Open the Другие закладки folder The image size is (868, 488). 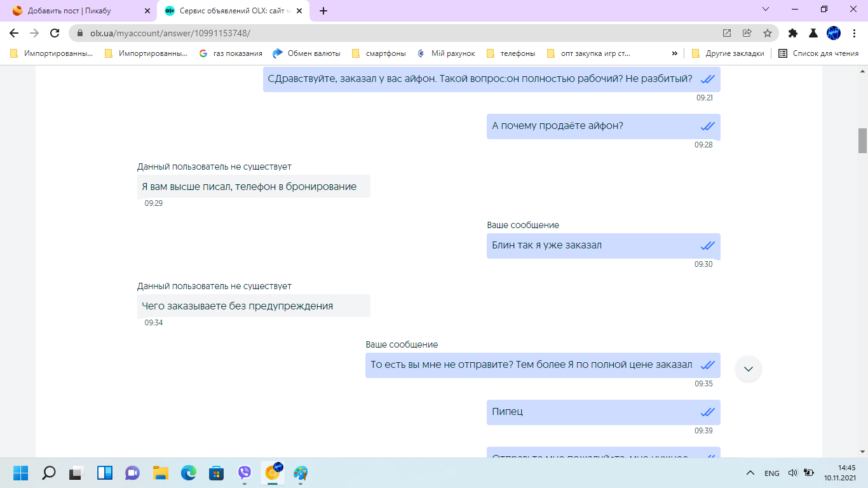pos(728,53)
